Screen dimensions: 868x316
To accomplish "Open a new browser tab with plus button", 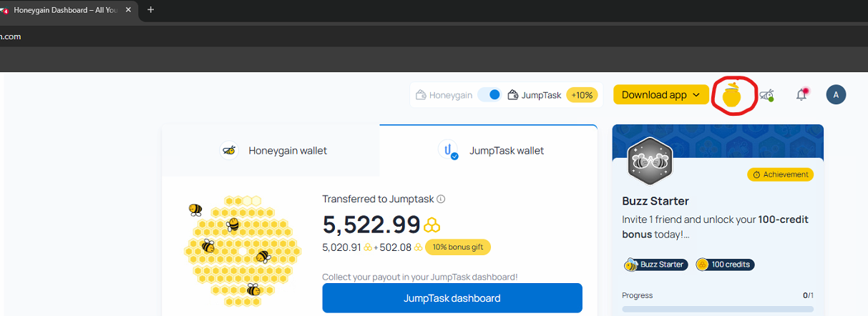I will [x=151, y=10].
